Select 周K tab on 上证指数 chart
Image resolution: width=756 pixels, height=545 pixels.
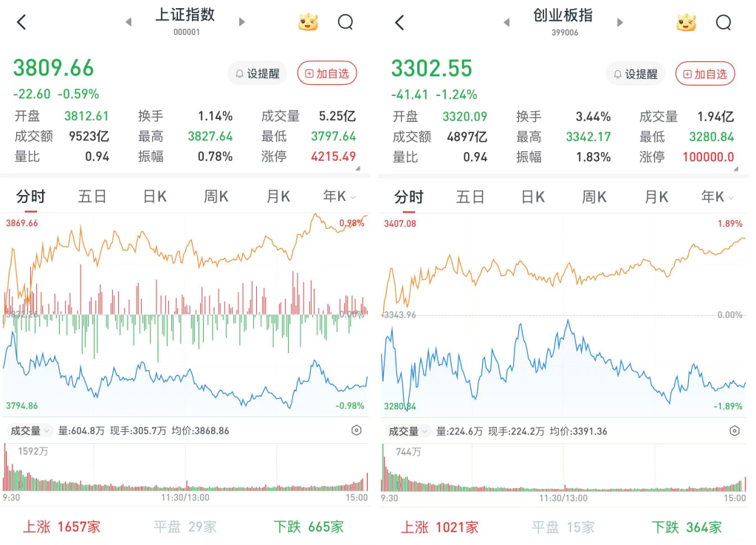tap(216, 196)
